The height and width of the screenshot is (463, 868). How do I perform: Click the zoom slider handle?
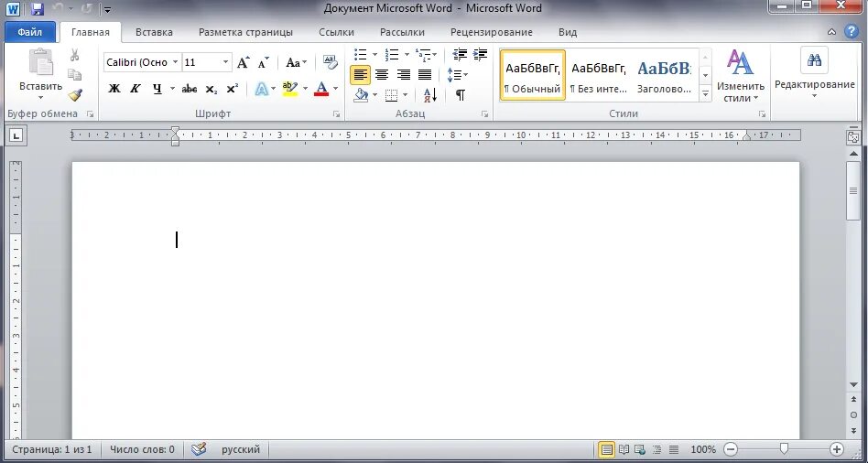(x=783, y=448)
